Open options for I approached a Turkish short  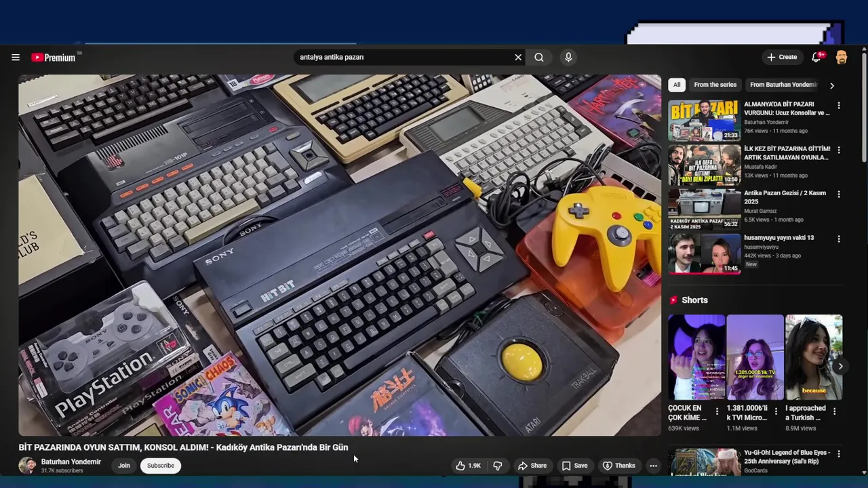point(835,411)
